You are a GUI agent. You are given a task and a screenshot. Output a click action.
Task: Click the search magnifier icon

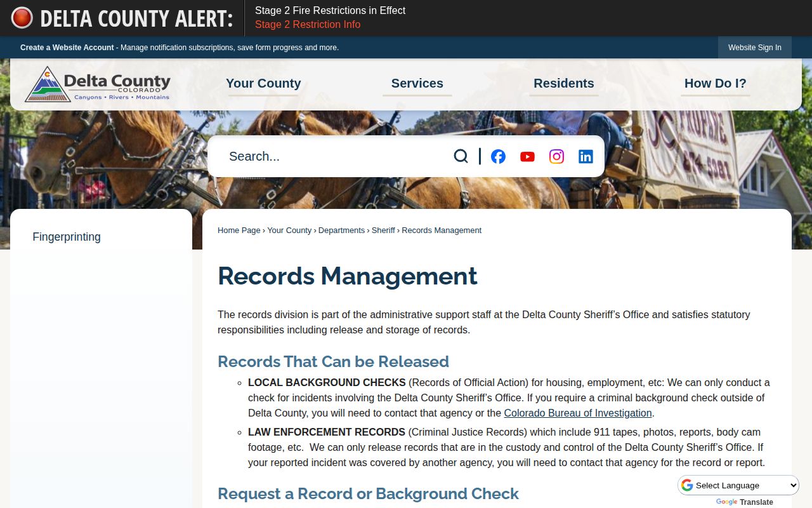[x=461, y=156]
